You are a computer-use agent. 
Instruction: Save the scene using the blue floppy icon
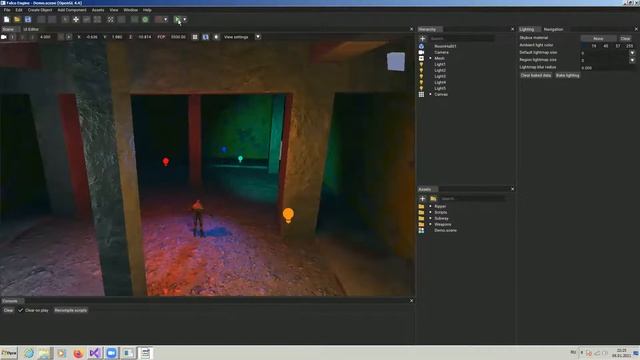(x=28, y=19)
